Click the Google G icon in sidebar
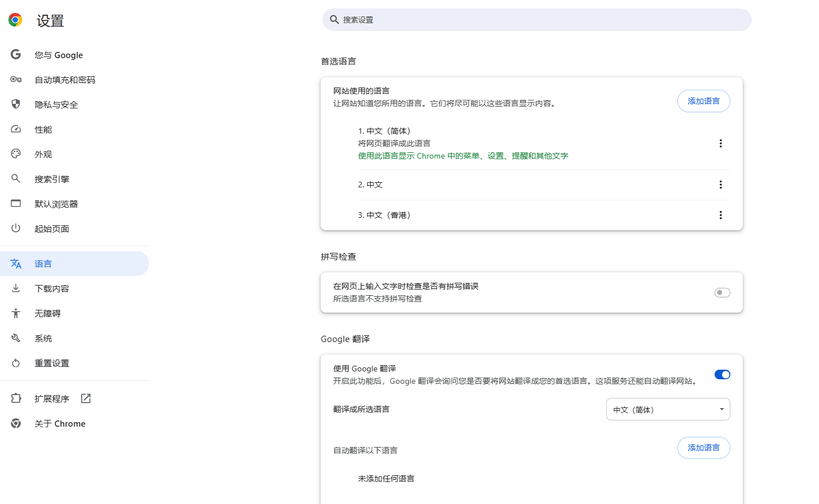Image resolution: width=819 pixels, height=504 pixels. coord(16,55)
